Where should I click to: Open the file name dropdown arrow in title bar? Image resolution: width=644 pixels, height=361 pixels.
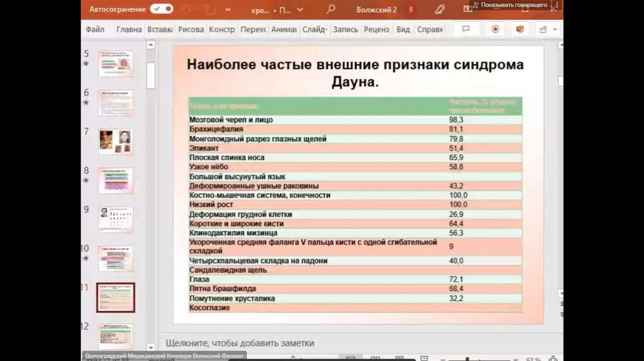point(300,9)
